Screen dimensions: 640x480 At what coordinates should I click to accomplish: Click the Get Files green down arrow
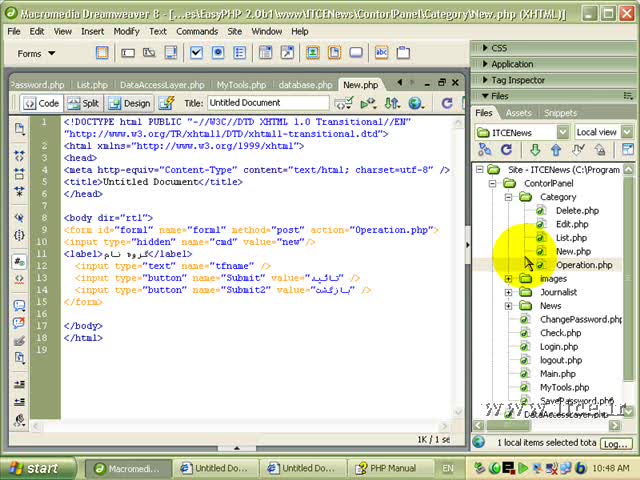[536, 151]
